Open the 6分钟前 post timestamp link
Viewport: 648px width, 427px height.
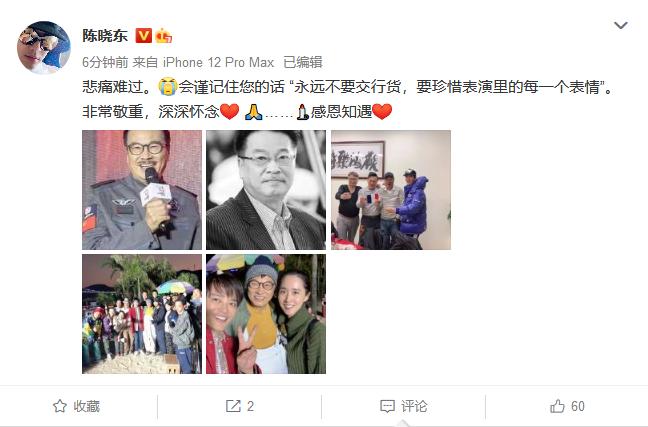[105, 62]
